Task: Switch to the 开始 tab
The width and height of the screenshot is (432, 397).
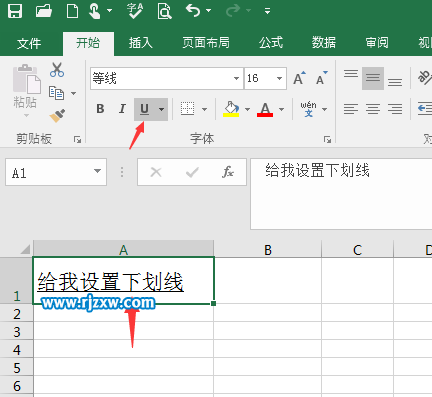Action: tap(88, 43)
